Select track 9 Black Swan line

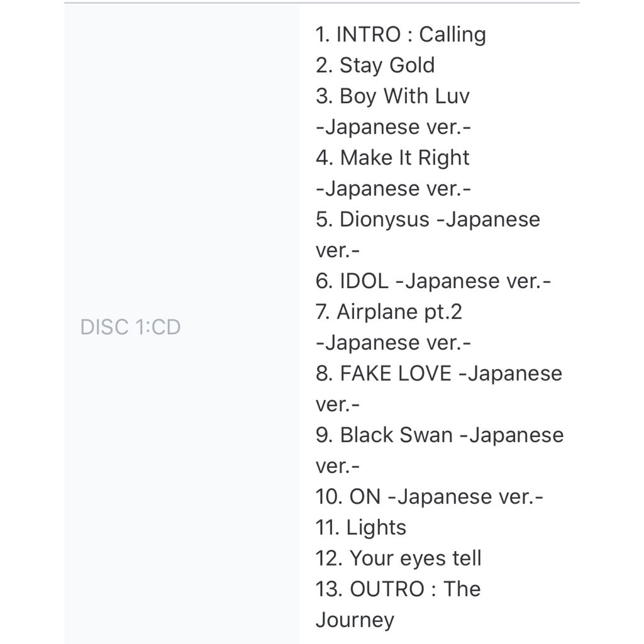[x=440, y=435]
